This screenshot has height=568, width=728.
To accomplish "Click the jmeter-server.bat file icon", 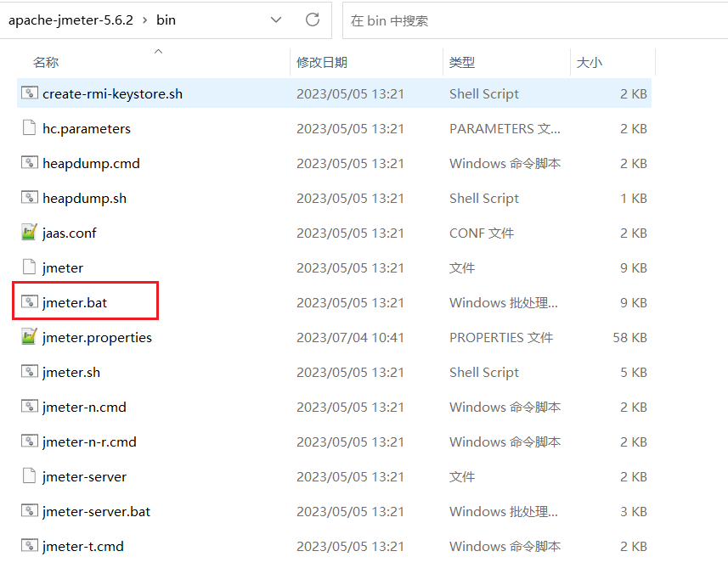I will (29, 511).
